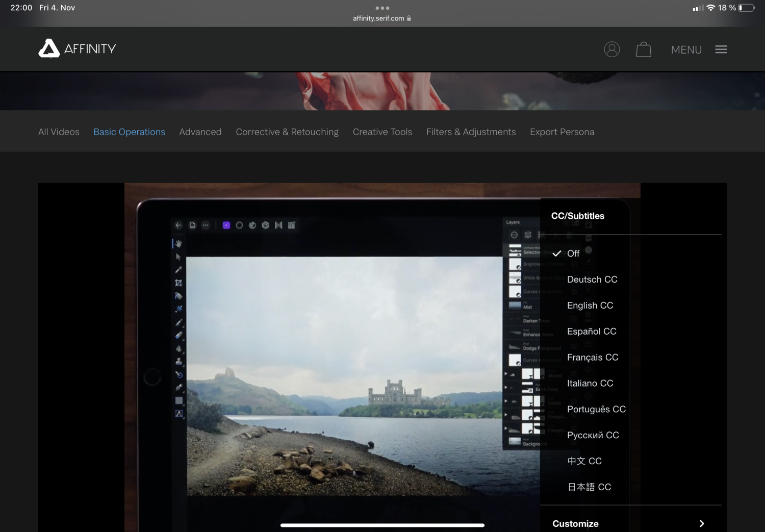Tap the Wi-Fi status icon
The width and height of the screenshot is (765, 532).
(x=710, y=8)
